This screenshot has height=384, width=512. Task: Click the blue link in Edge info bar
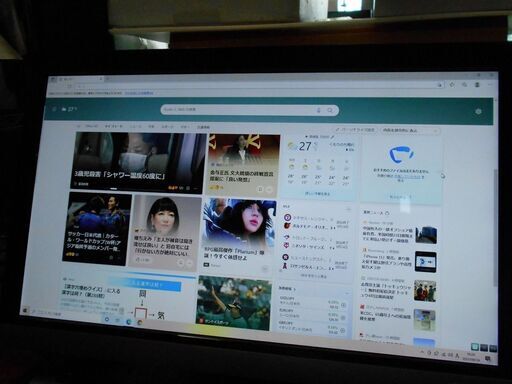139,93
